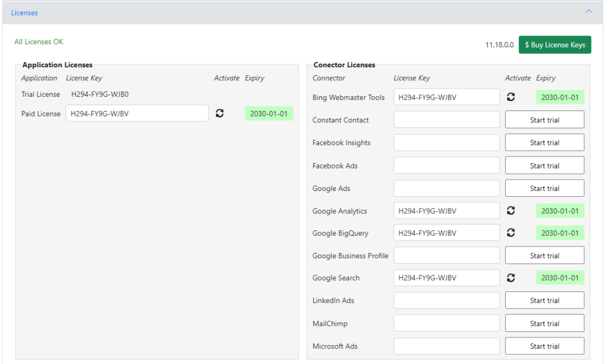Activate the Paid License key
Viewport: 605px width, 364px height.
coord(220,113)
